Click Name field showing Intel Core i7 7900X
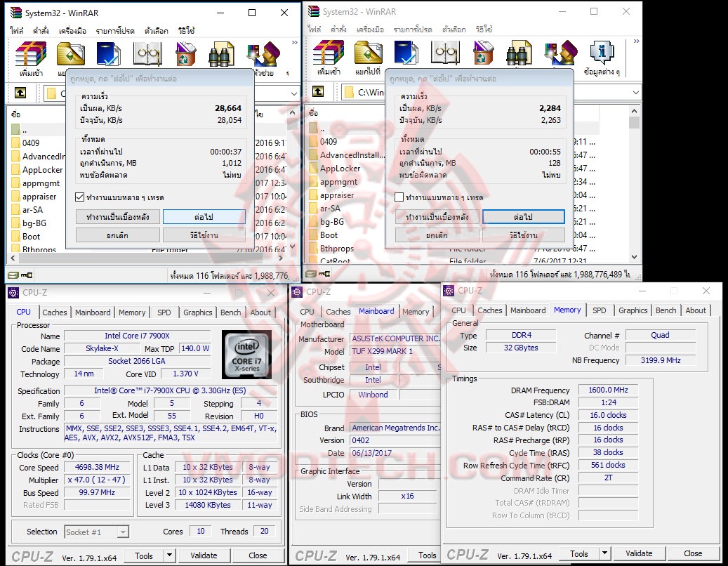The width and height of the screenshot is (728, 566). pos(137,336)
